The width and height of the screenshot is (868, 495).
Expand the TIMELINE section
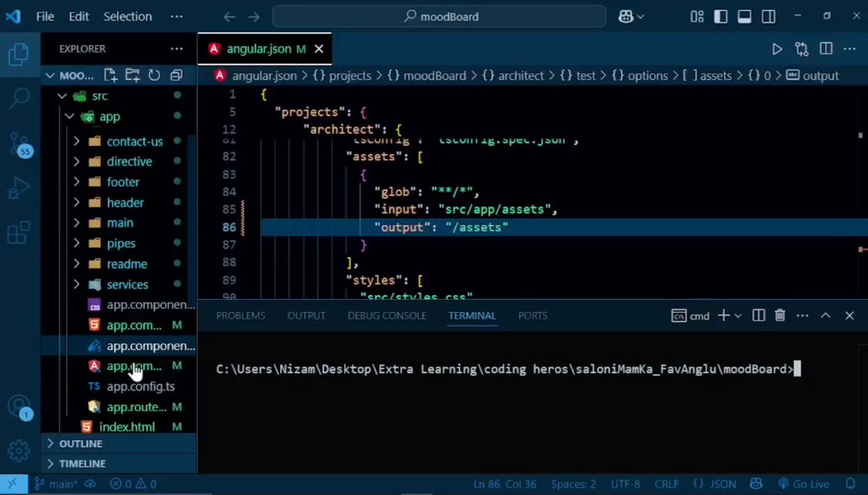[x=119, y=463]
